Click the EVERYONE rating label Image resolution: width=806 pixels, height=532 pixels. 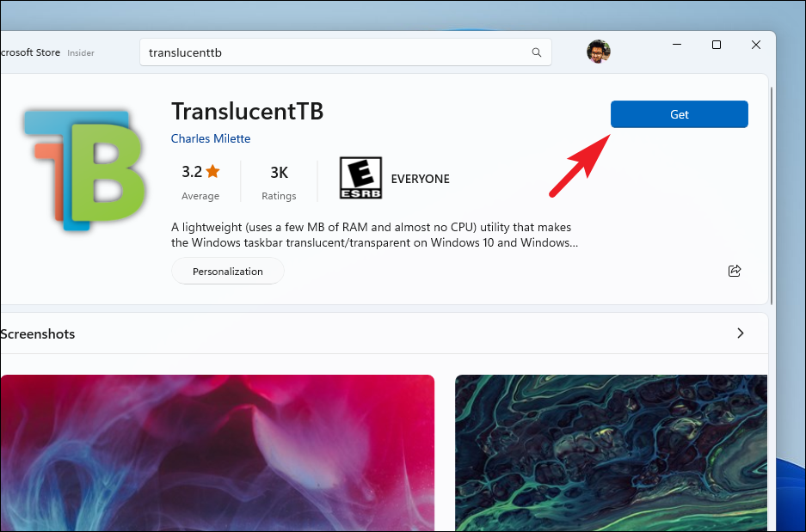pos(421,179)
